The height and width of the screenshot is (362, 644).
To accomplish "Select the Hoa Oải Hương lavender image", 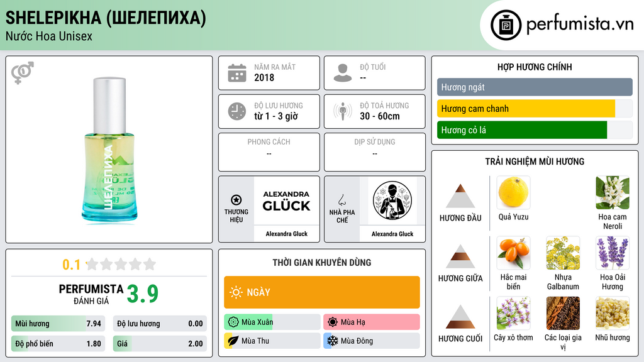I will (x=613, y=253).
